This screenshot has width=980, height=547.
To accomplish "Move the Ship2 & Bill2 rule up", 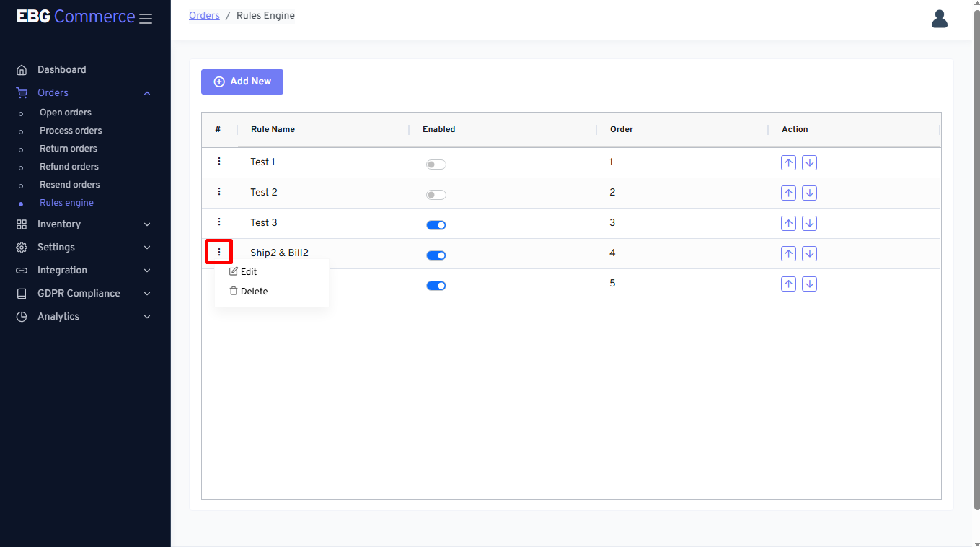I will coord(788,254).
